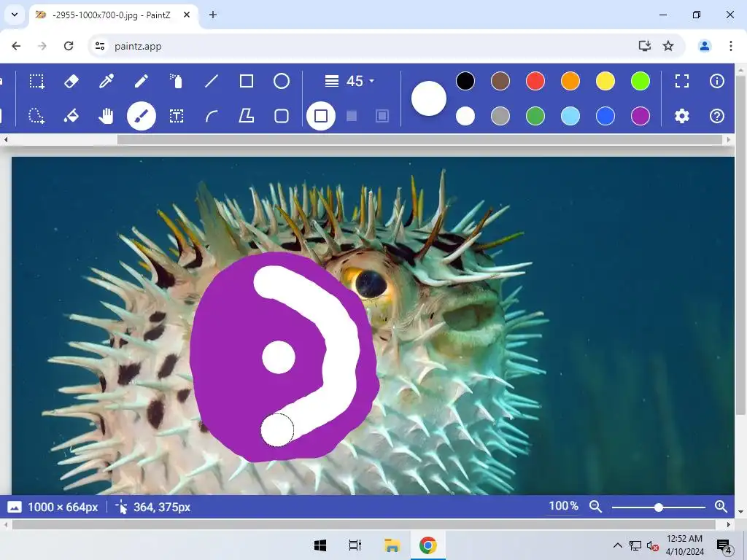Select the Line tool

[x=212, y=82]
